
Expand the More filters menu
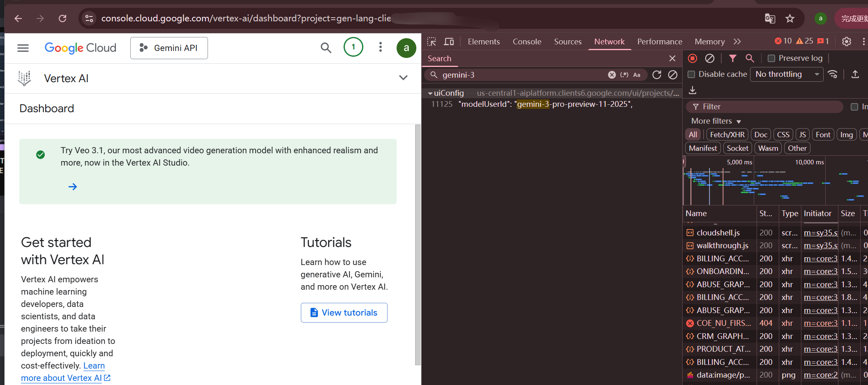716,121
